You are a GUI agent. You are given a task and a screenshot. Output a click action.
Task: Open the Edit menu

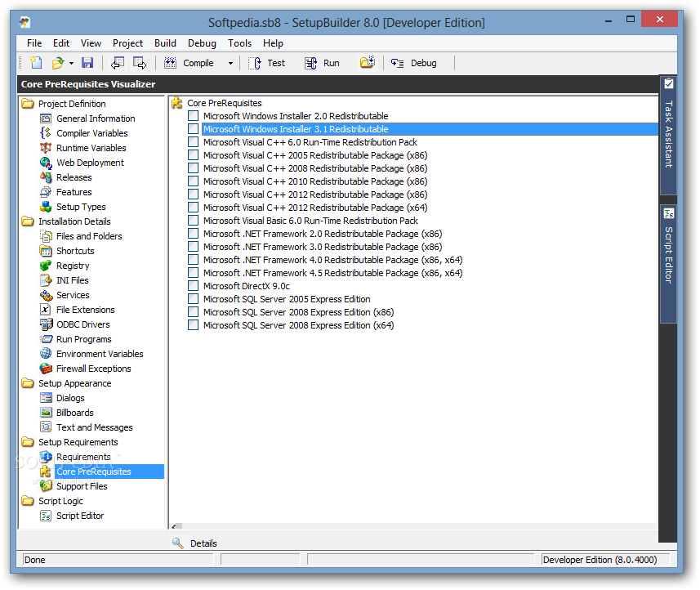(61, 43)
